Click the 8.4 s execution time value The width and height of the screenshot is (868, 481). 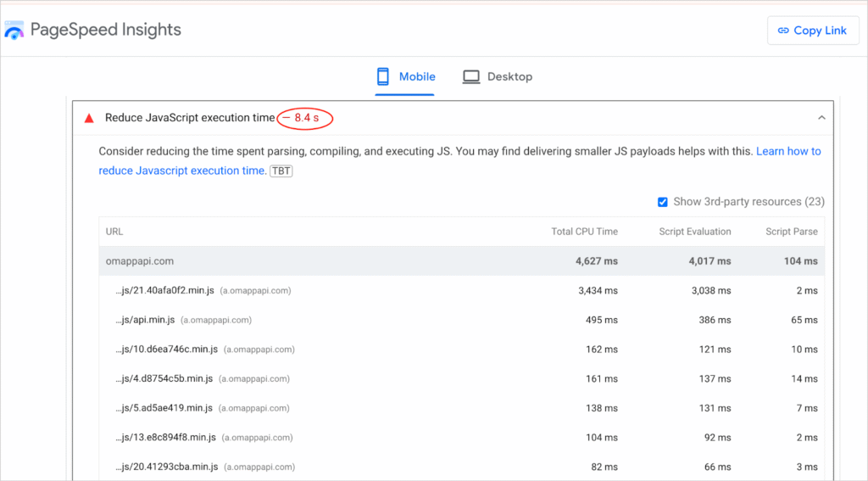coord(306,118)
